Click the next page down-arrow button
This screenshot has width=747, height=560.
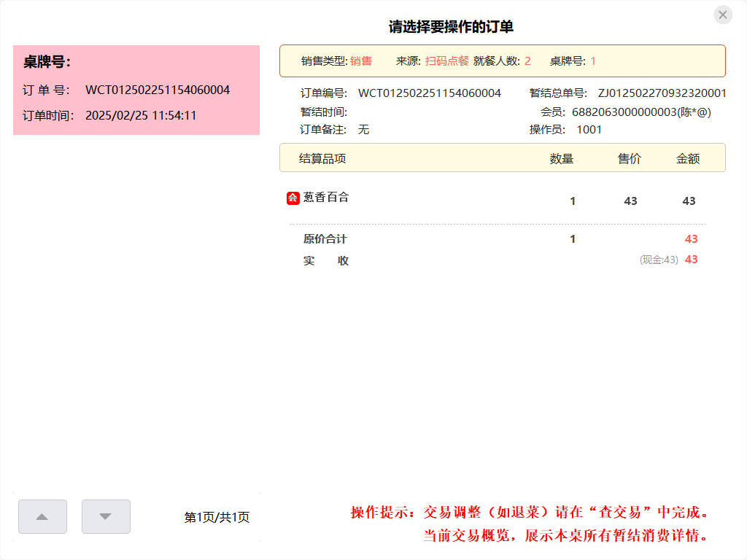(x=105, y=516)
